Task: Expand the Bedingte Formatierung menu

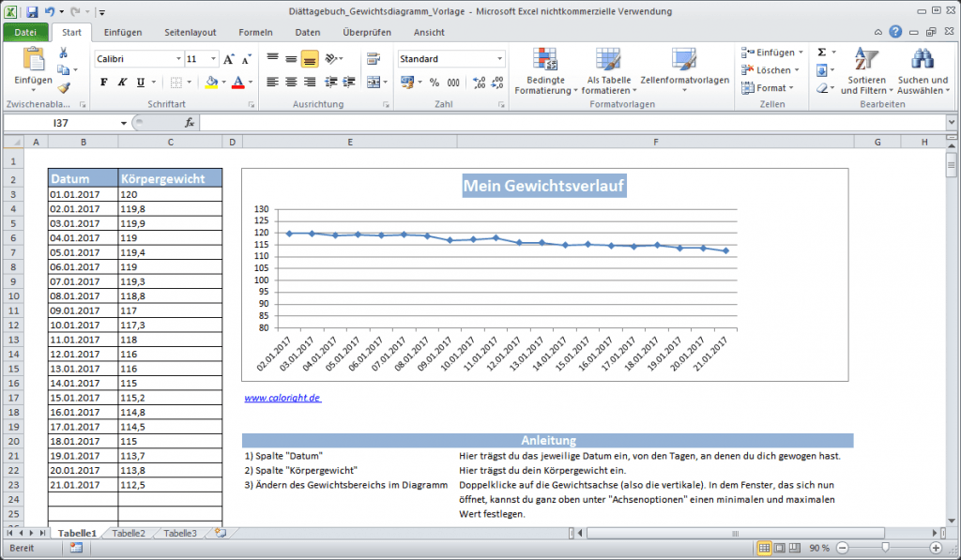Action: 546,71
